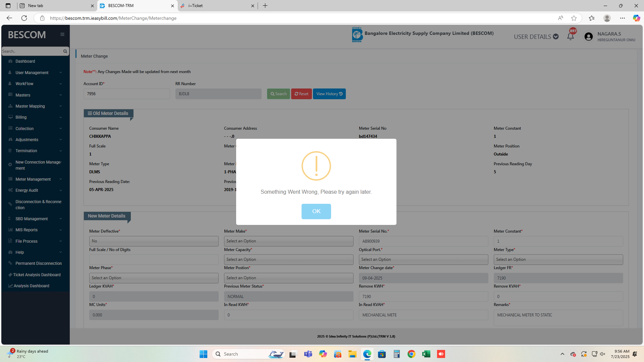The width and height of the screenshot is (644, 362).
Task: Expand Billing sidebar menu
Action: pos(36,117)
